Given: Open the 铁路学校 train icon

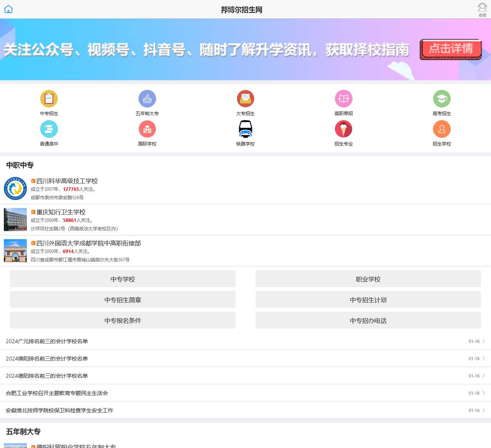Looking at the screenshot, I should [x=245, y=129].
